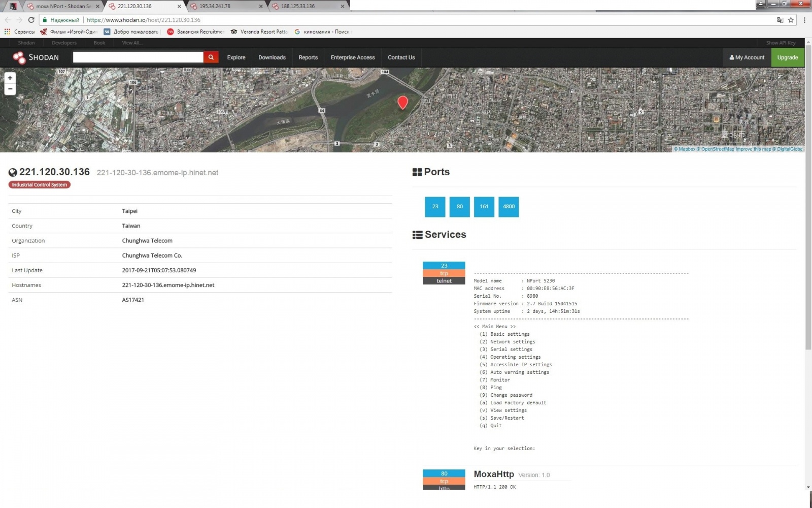812x508 pixels.
Task: Close the 195.34.241.78 tab
Action: coord(261,6)
